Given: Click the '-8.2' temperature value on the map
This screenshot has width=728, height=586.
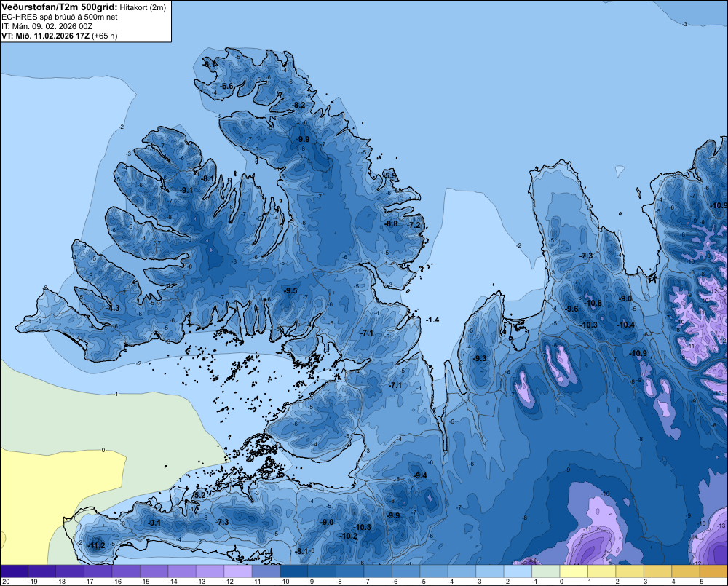Looking at the screenshot, I should point(298,106).
